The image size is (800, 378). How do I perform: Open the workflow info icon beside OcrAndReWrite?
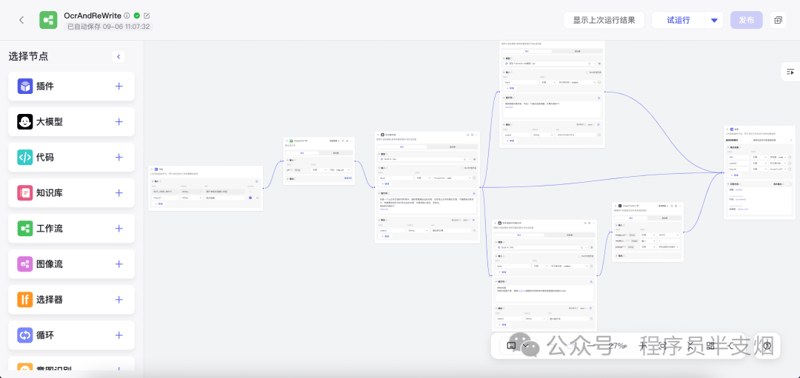click(x=127, y=16)
